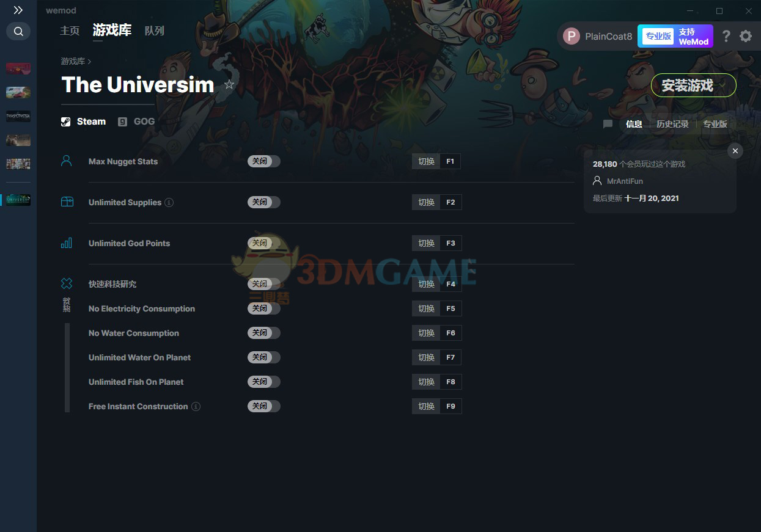This screenshot has width=761, height=532.
Task: Select the first game thumbnail in sidebar
Action: [18, 68]
